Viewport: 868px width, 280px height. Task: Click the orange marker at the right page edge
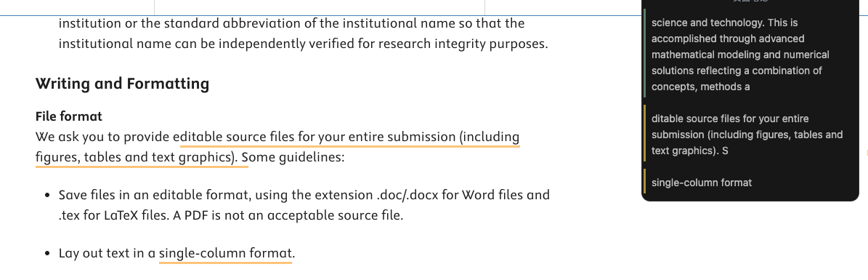coord(867,152)
